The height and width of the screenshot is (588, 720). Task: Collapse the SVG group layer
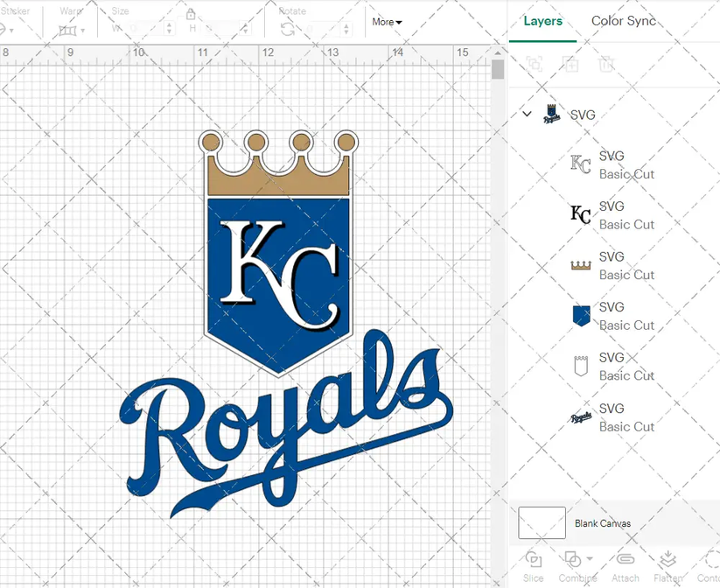point(527,115)
